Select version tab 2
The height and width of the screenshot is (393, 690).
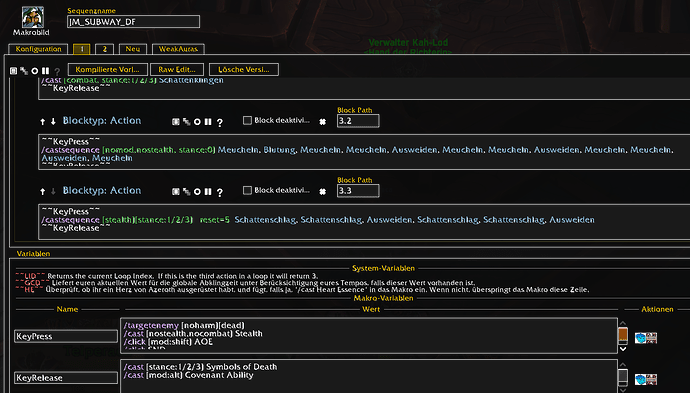tap(105, 49)
